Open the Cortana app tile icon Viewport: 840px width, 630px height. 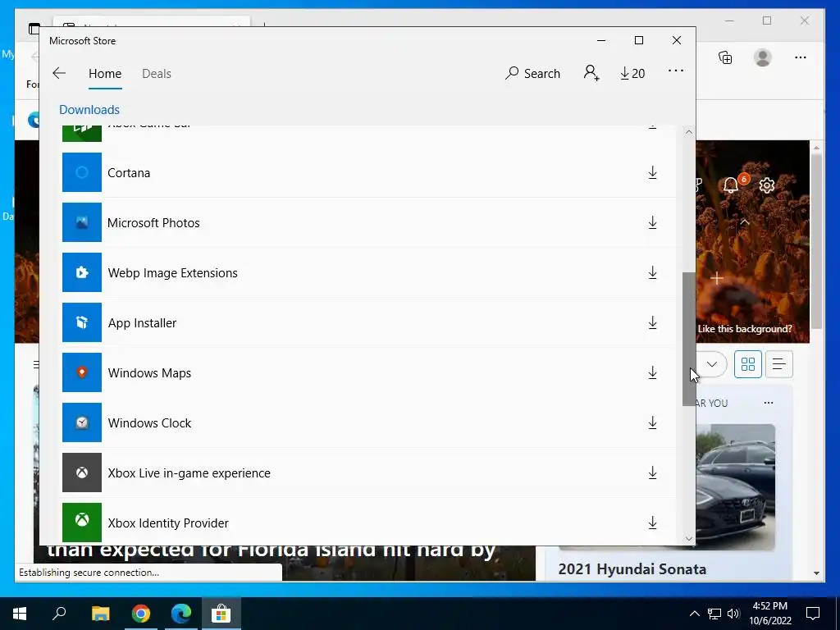[82, 172]
